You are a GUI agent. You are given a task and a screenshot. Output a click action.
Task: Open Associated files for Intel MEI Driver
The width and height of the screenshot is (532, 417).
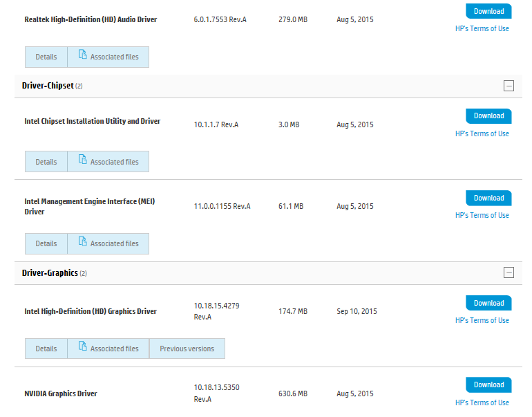(108, 243)
